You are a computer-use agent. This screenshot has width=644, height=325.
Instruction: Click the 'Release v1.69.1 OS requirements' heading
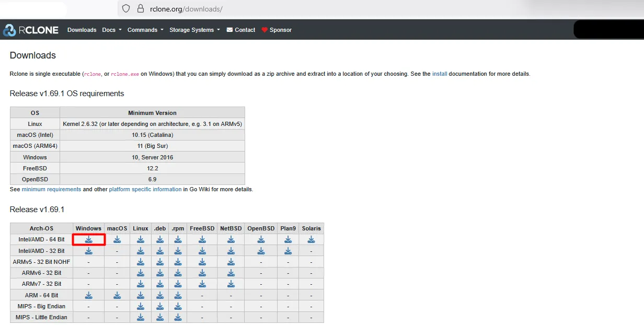pyautogui.click(x=67, y=94)
